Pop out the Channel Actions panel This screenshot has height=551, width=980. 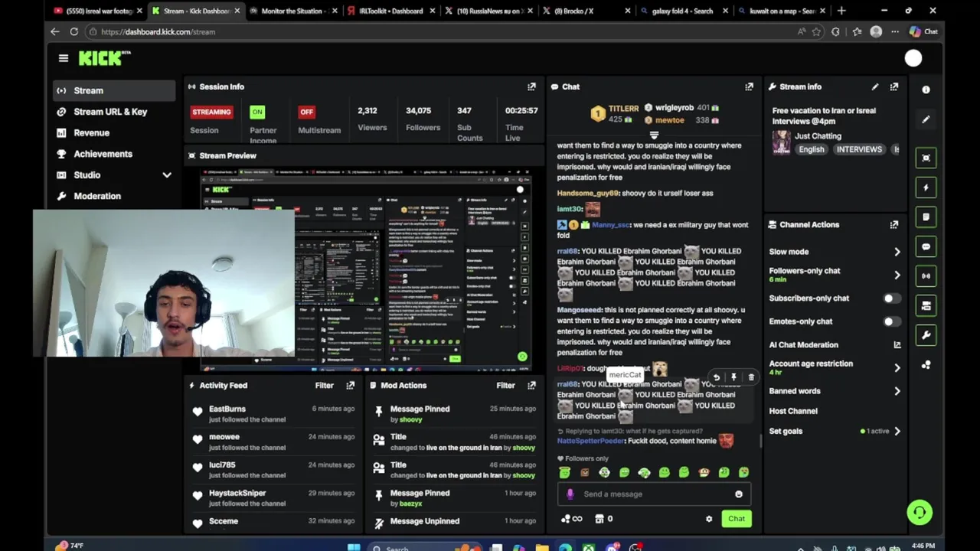point(894,225)
